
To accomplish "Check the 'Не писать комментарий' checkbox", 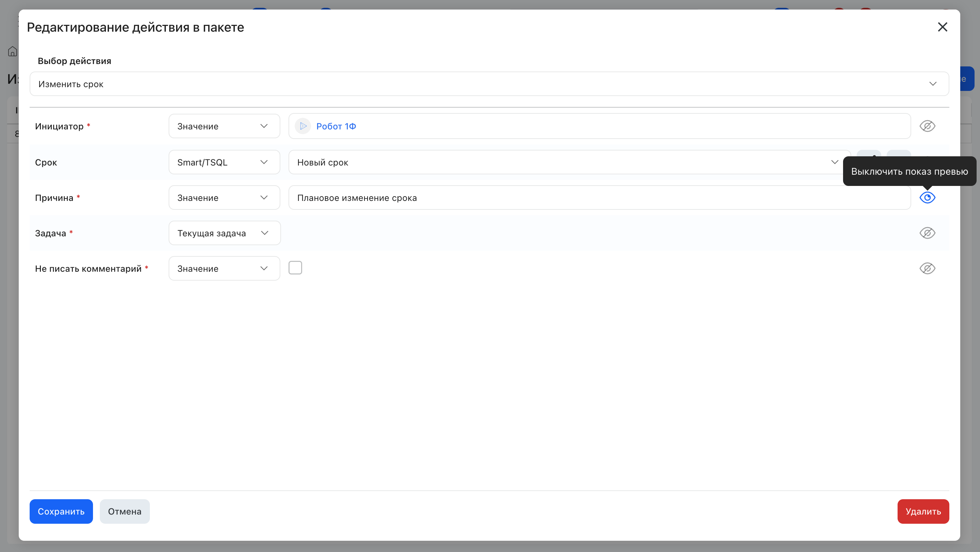I will click(295, 267).
